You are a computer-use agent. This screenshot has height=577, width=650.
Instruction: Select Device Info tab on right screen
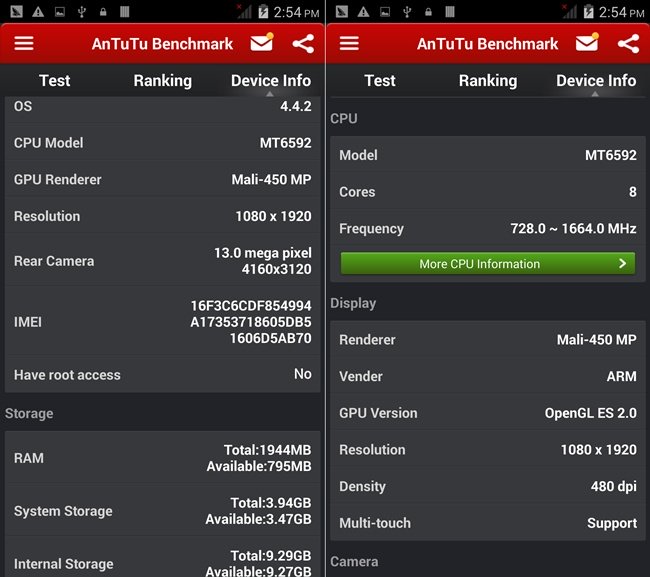click(596, 81)
